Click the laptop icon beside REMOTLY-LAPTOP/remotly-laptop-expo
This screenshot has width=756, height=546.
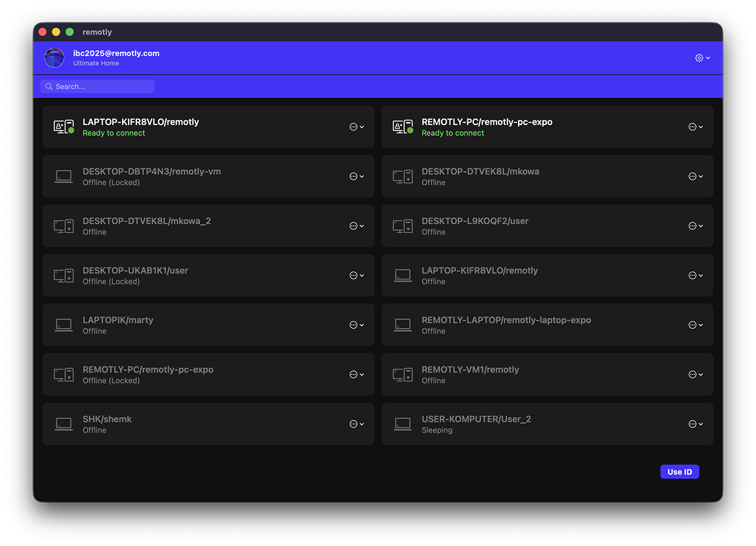pos(403,325)
